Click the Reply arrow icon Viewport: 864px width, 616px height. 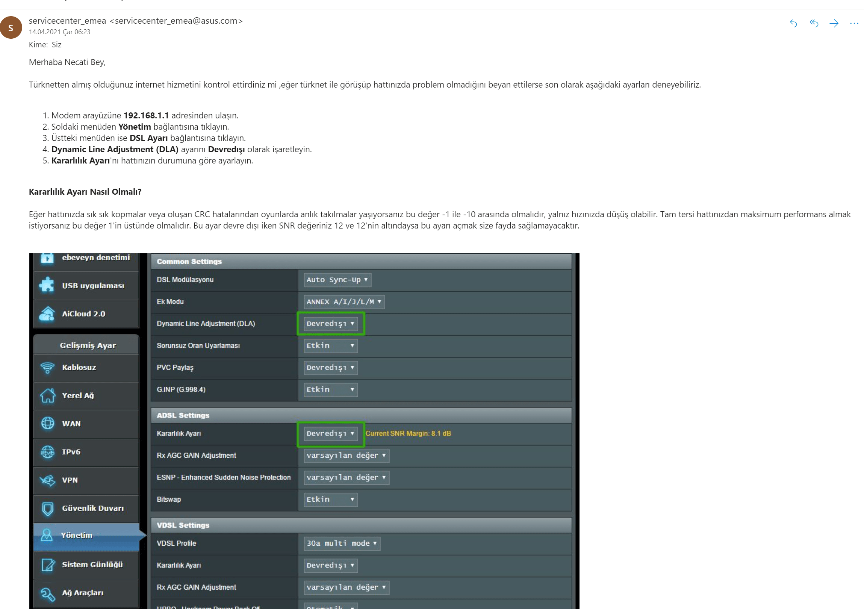click(x=793, y=24)
